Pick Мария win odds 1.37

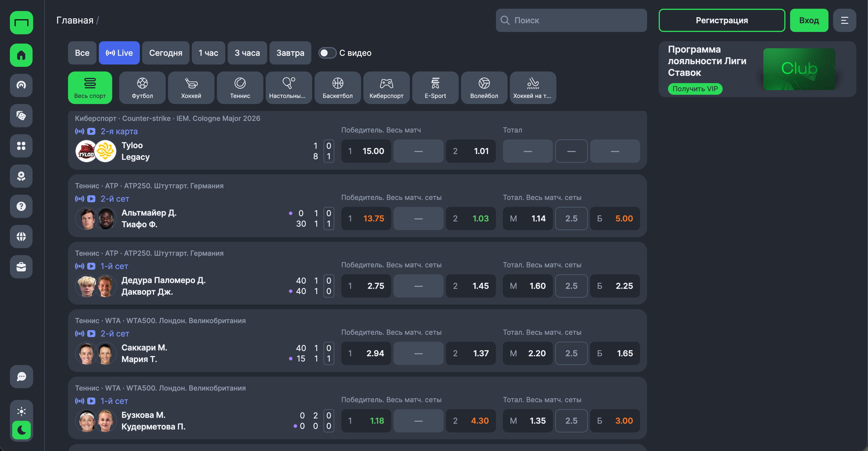471,353
